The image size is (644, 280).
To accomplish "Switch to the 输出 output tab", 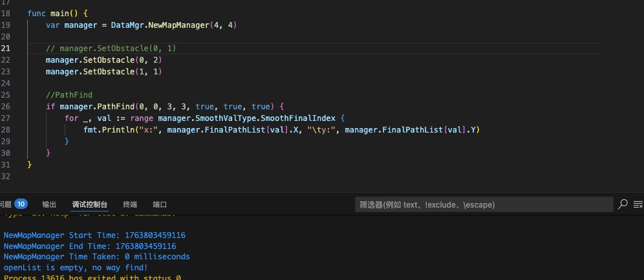I will [49, 204].
